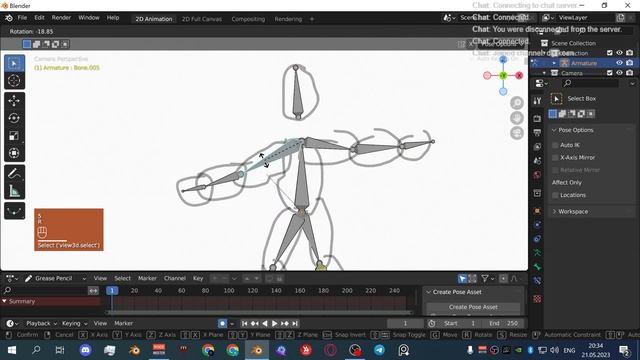Open the Output properties tab

[x=537, y=132]
